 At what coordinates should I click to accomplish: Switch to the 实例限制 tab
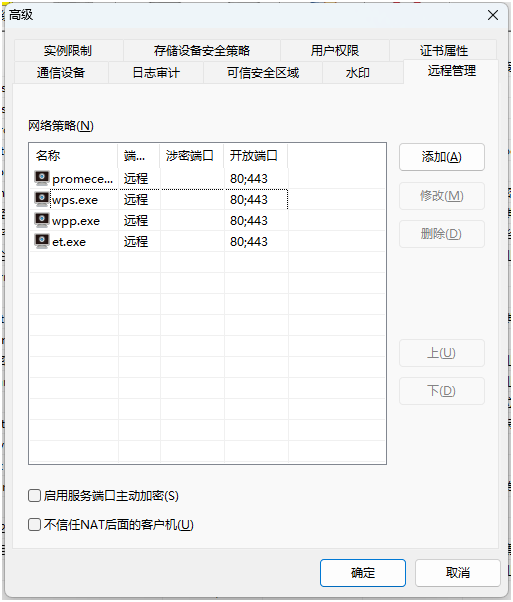point(68,50)
